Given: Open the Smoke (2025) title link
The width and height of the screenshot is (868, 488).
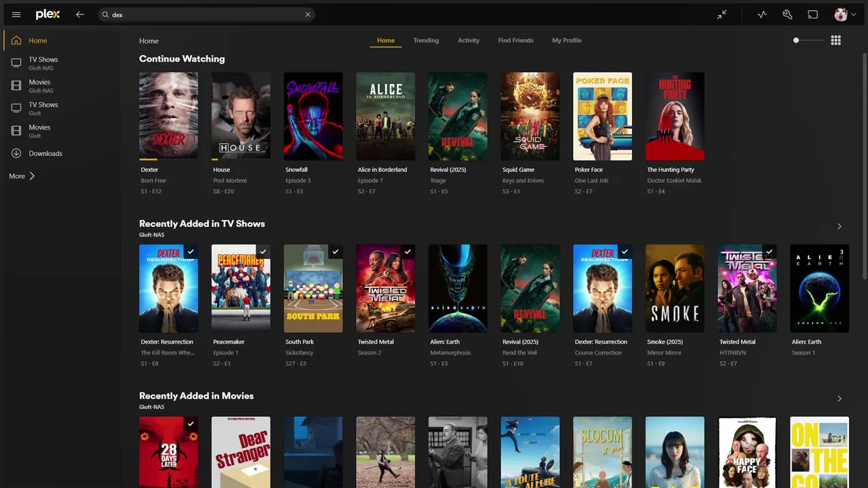Looking at the screenshot, I should coord(665,342).
